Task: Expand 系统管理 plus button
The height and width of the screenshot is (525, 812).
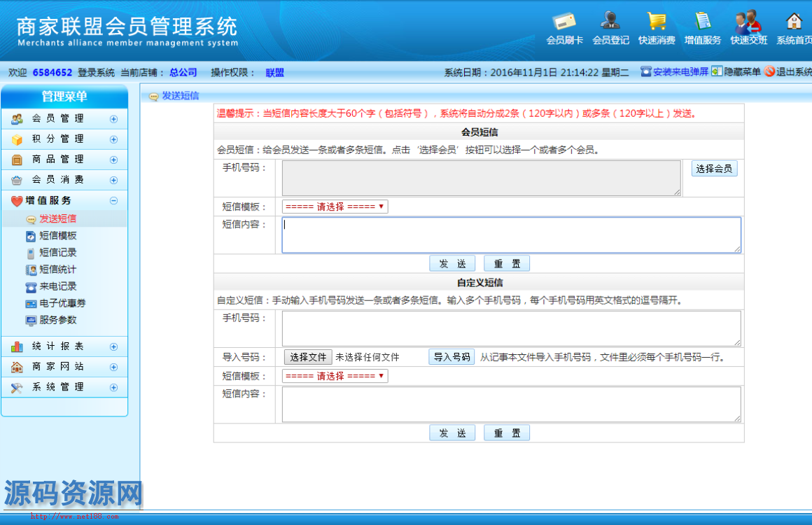Action: [114, 387]
